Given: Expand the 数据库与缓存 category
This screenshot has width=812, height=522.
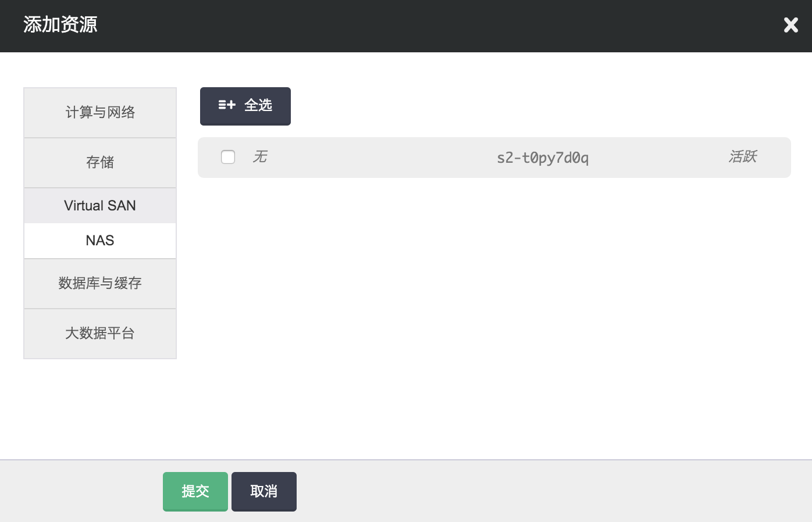Looking at the screenshot, I should 100,284.
